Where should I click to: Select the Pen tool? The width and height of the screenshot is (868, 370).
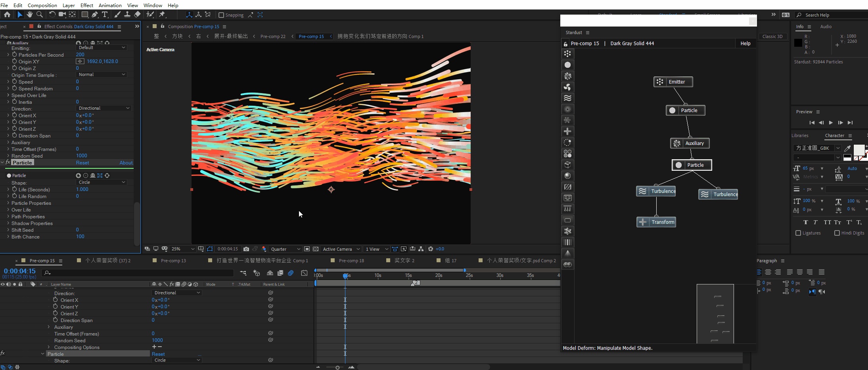(95, 15)
